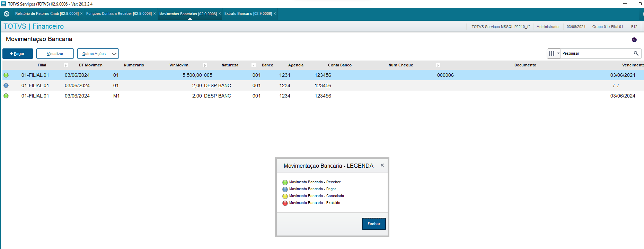Switch to Relatório de Retorno Cnab tab
644x249 pixels.
(47, 13)
